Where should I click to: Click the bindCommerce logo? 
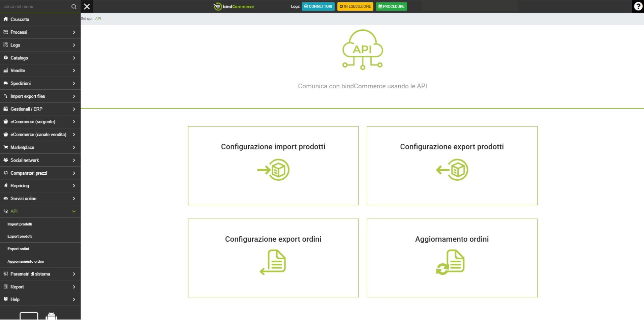234,6
